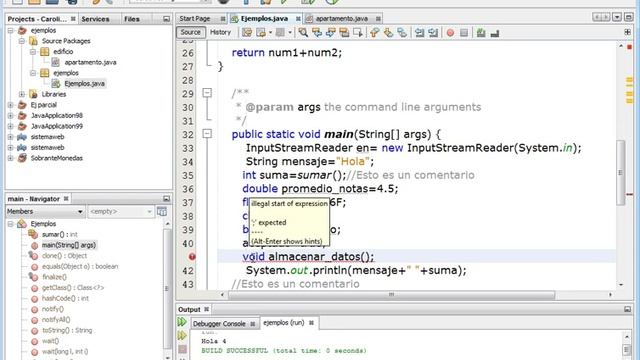Minimize the Navigator window
This screenshot has width=640, height=360.
pos(166,199)
